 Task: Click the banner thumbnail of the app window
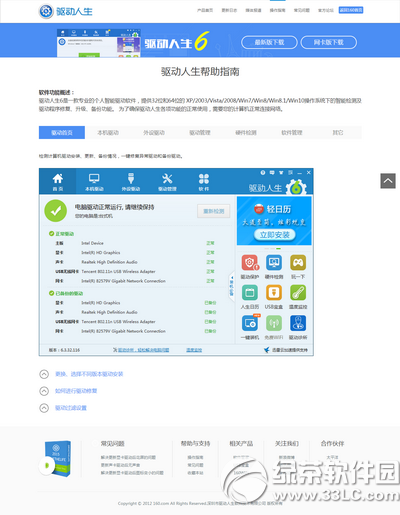(99, 43)
